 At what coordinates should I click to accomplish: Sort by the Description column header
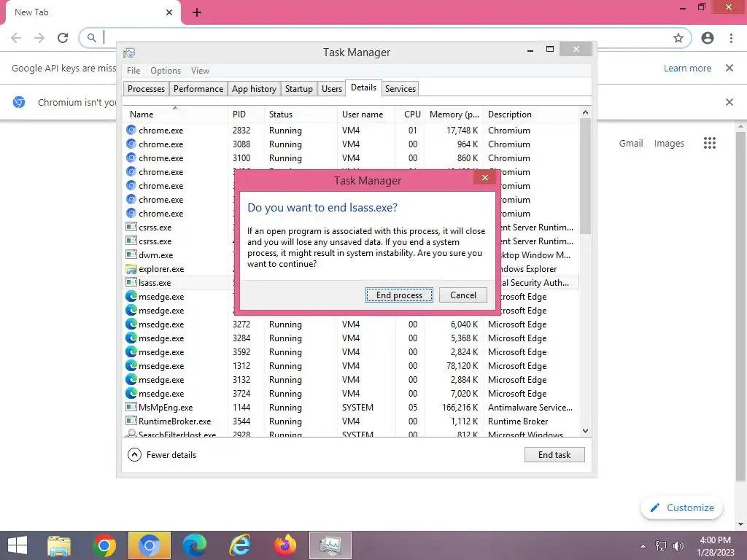[531, 114]
